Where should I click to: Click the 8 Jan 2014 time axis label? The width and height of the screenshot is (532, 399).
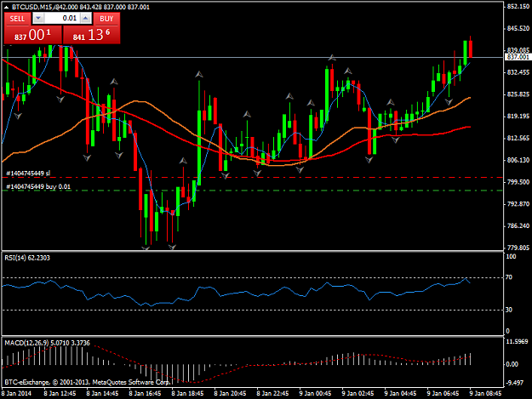(17, 394)
